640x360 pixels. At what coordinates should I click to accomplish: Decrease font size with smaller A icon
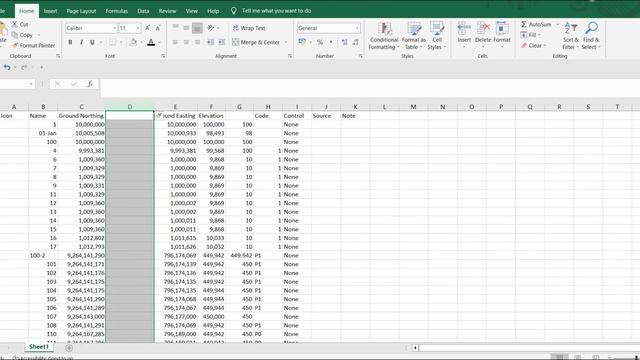tap(158, 28)
